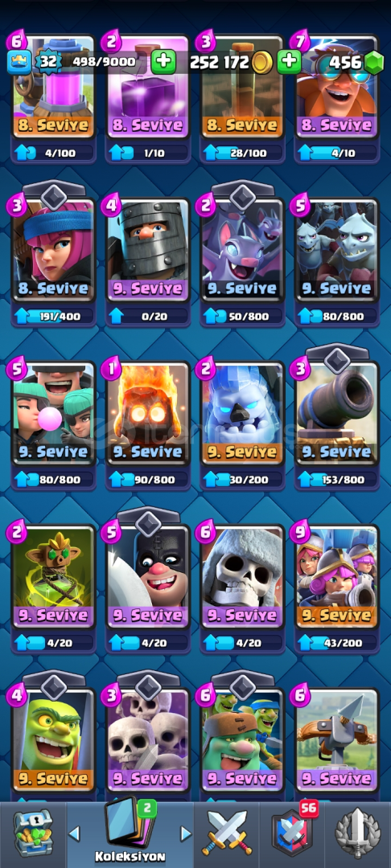Image resolution: width=391 pixels, height=868 pixels.
Task: Tap the king level 32 star badge
Action: 49,62
